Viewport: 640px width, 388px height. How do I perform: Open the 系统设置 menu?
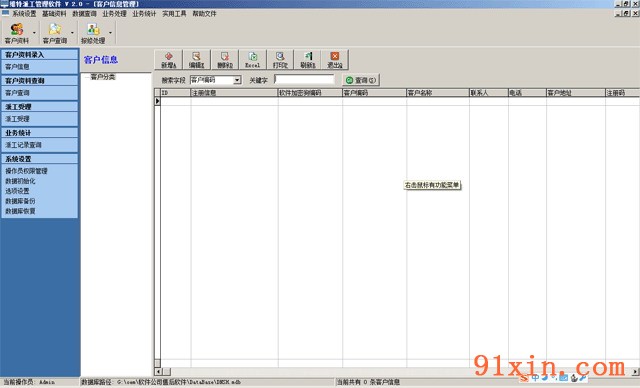[x=24, y=14]
